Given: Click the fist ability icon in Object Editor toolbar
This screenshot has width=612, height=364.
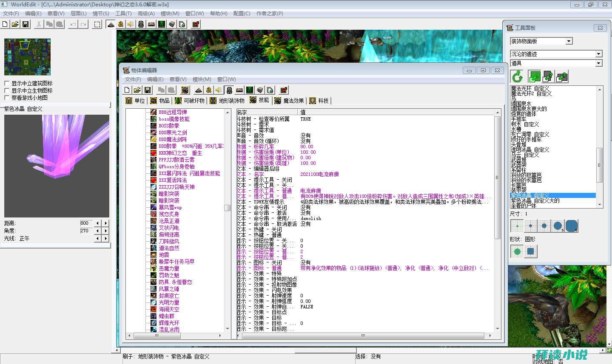Looking at the screenshot, I should [x=185, y=90].
